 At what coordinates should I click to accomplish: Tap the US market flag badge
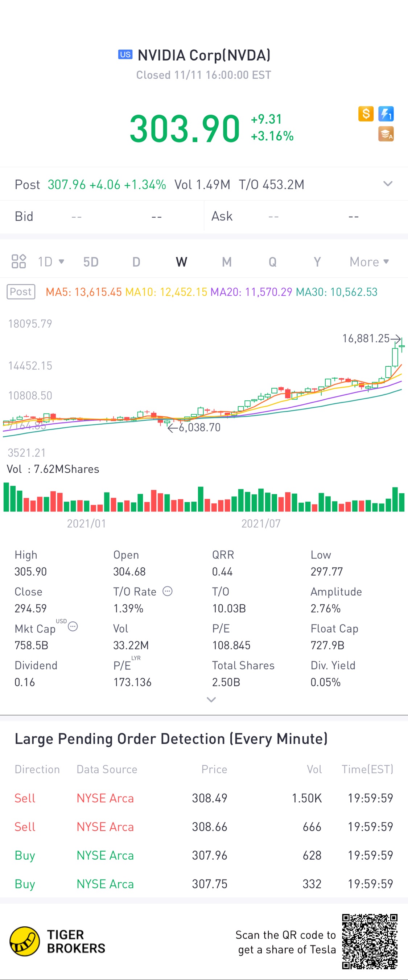(125, 55)
